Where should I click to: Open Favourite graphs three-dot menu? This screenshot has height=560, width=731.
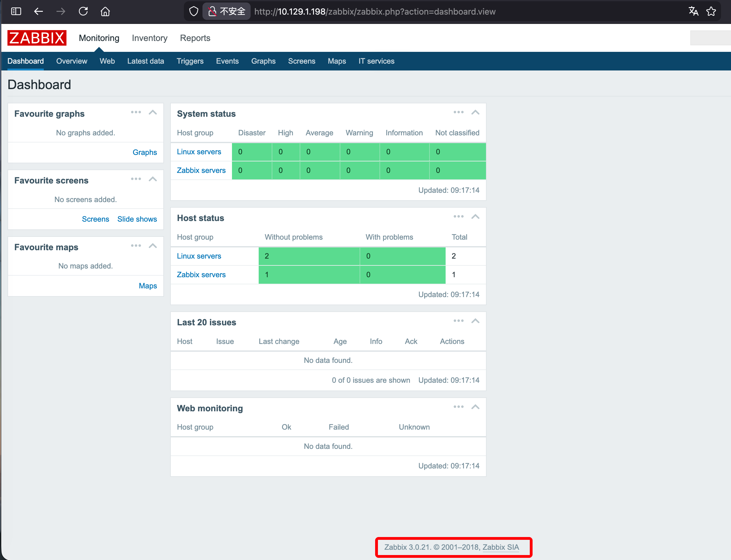click(x=136, y=112)
